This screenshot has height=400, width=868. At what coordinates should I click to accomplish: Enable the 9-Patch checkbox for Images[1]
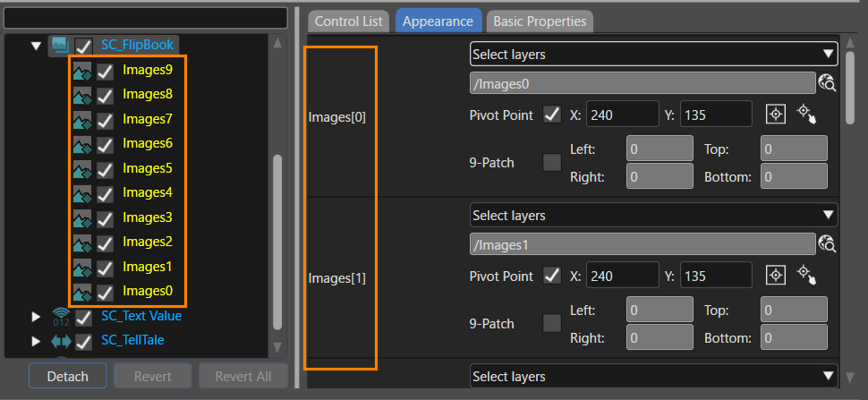point(552,323)
